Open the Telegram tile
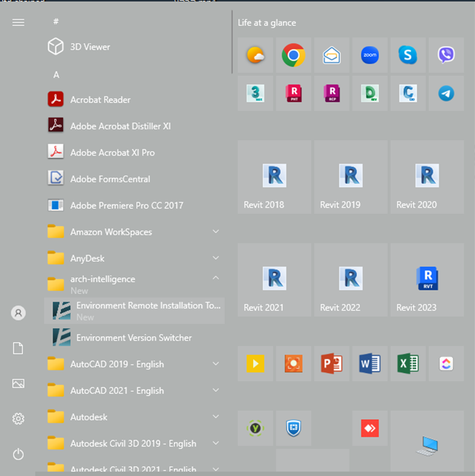475x476 pixels. pyautogui.click(x=446, y=93)
